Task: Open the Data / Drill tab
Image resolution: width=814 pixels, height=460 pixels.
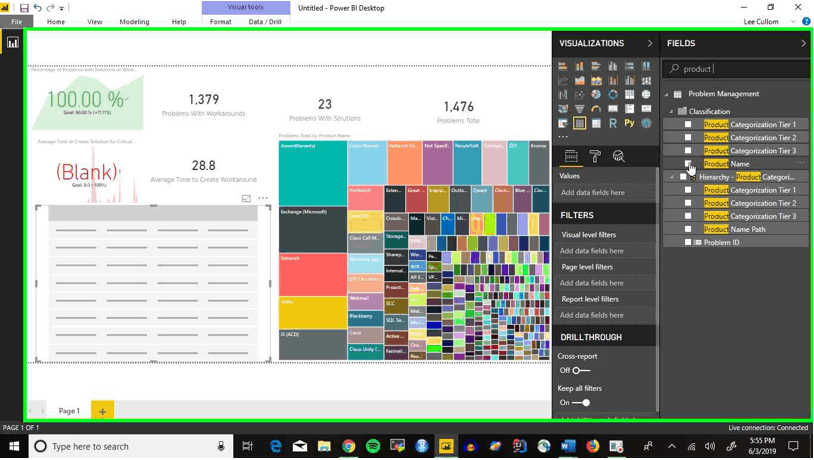Action: click(x=265, y=22)
